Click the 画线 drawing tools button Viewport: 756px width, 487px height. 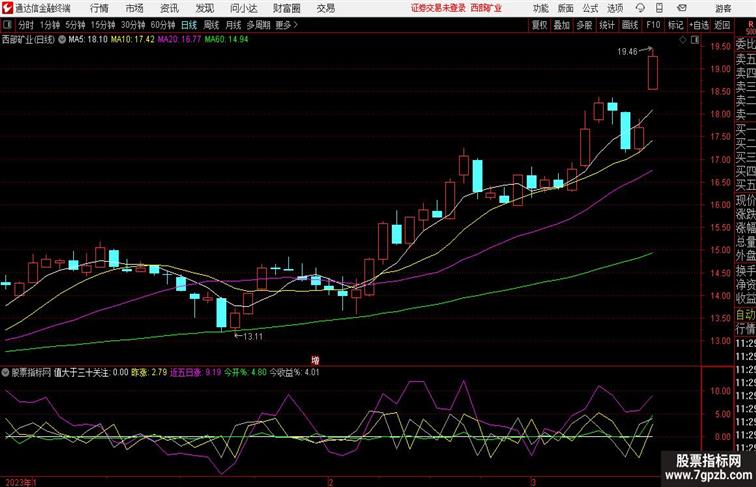click(x=630, y=25)
